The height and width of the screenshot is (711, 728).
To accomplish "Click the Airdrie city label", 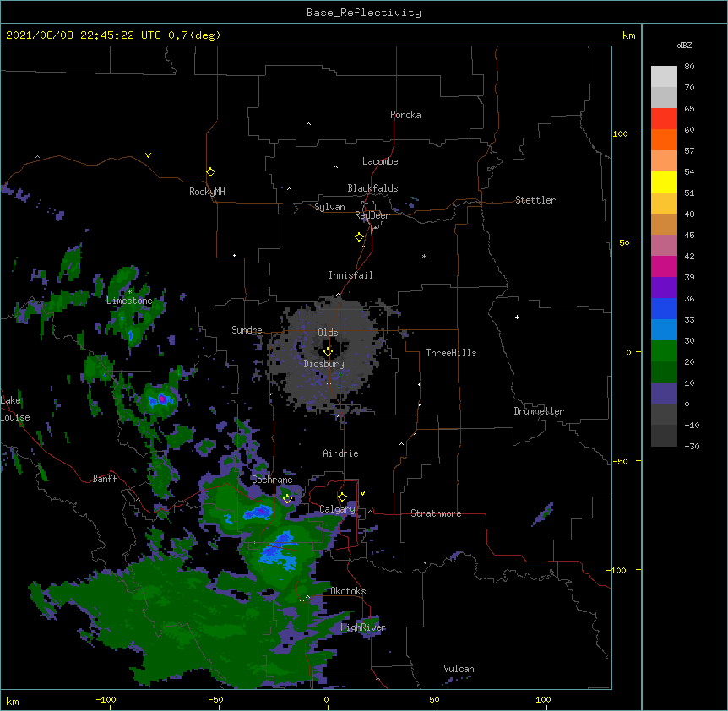I will [340, 453].
